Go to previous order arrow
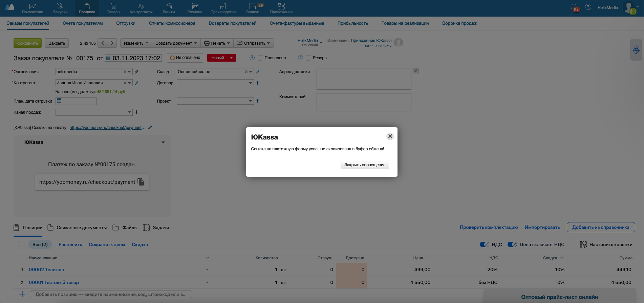Screen dimensions: 644x303 [103, 43]
